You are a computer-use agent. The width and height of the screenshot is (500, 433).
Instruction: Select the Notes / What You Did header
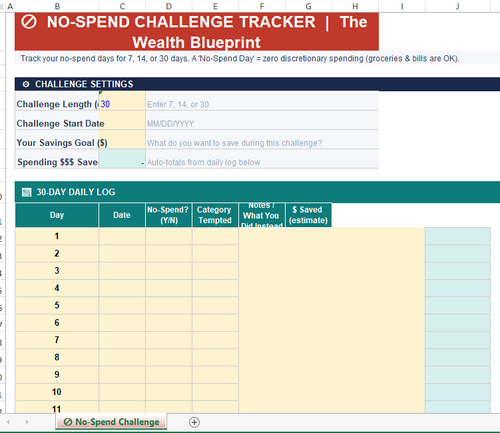coord(262,215)
